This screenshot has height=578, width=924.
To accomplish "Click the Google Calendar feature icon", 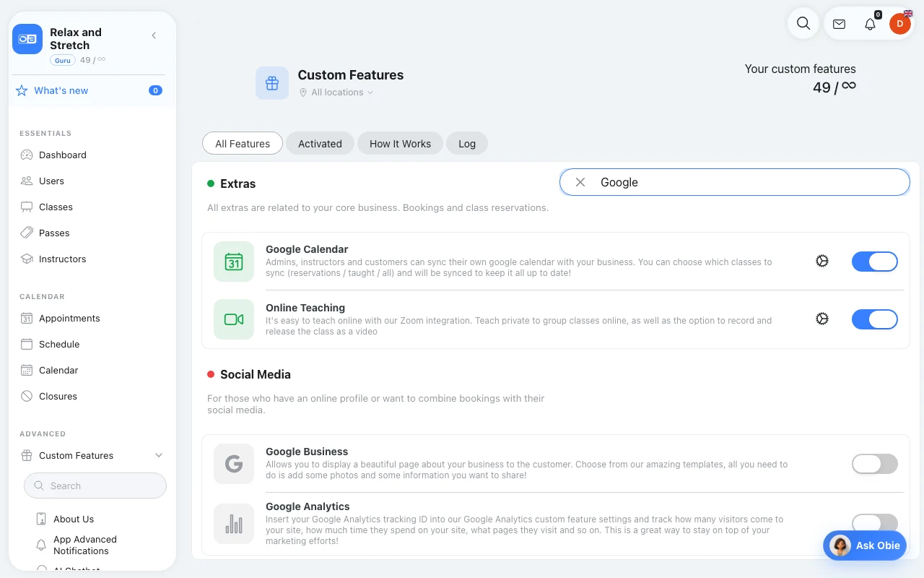I will coord(234,262).
